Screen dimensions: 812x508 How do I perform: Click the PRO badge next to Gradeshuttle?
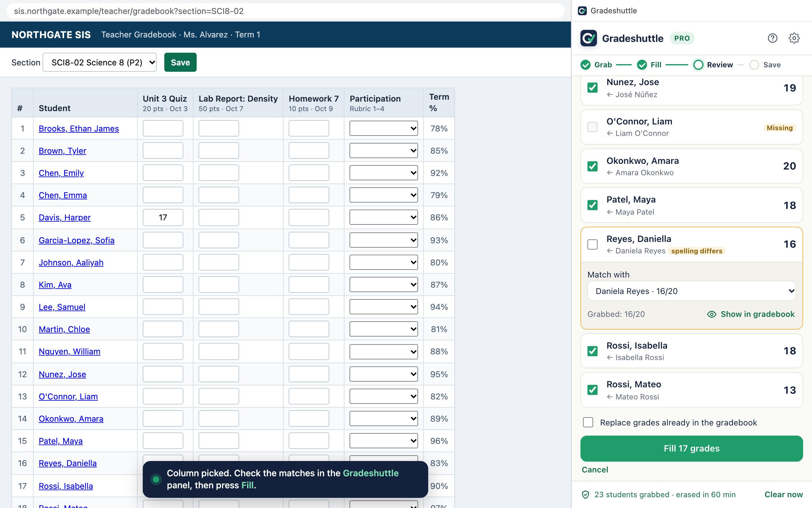682,38
